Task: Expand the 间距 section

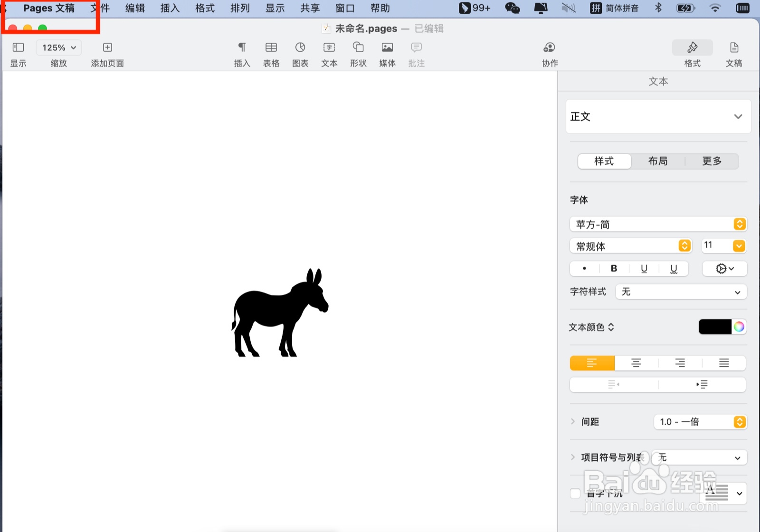Action: (573, 421)
